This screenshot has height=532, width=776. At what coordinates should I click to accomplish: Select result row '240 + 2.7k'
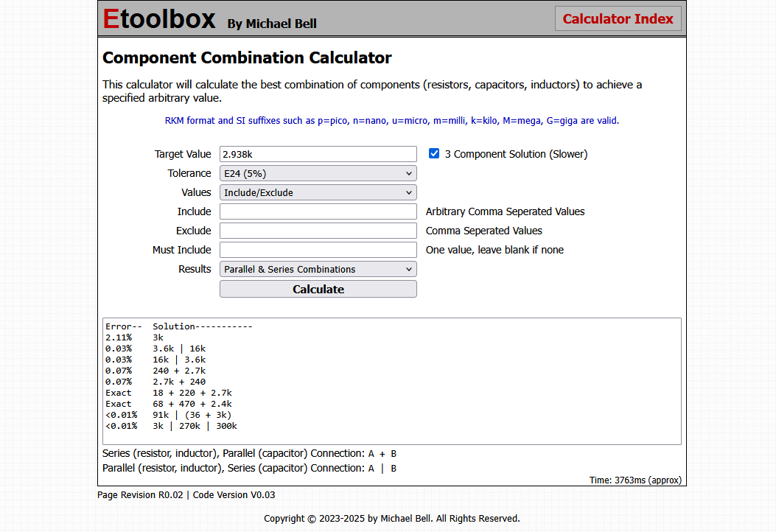point(179,371)
